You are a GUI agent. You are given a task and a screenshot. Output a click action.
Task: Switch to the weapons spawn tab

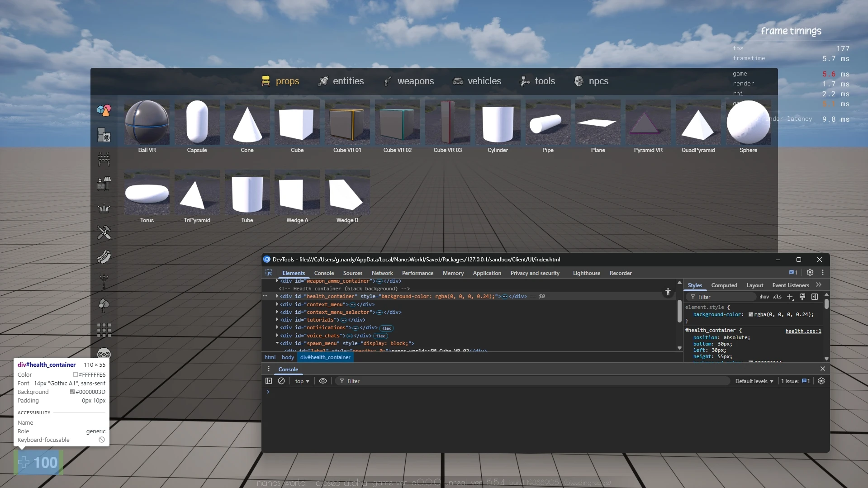[409, 81]
